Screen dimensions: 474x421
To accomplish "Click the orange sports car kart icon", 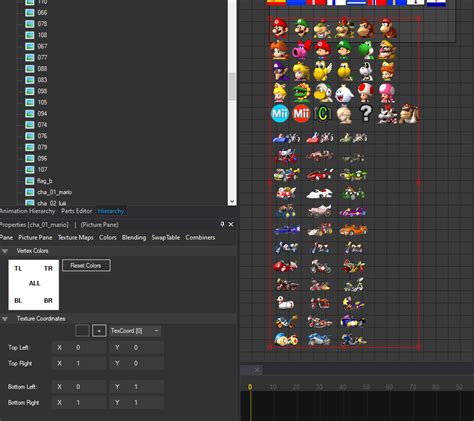I will 353,229.
